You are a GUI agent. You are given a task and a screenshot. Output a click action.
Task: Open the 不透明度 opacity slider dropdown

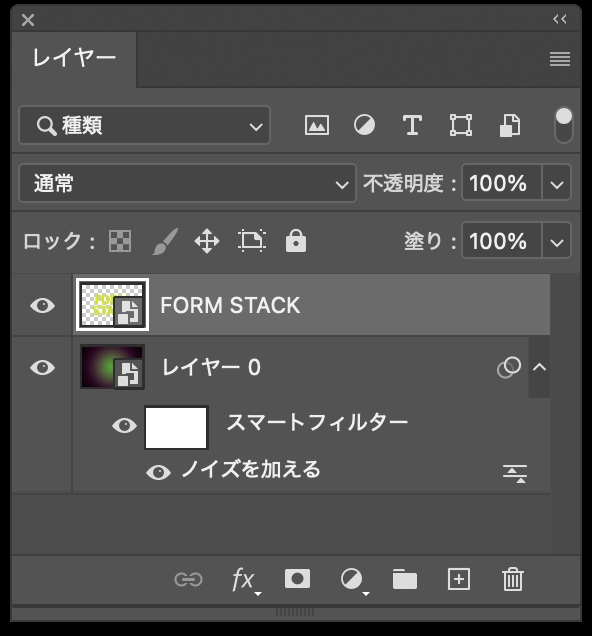[x=557, y=183]
